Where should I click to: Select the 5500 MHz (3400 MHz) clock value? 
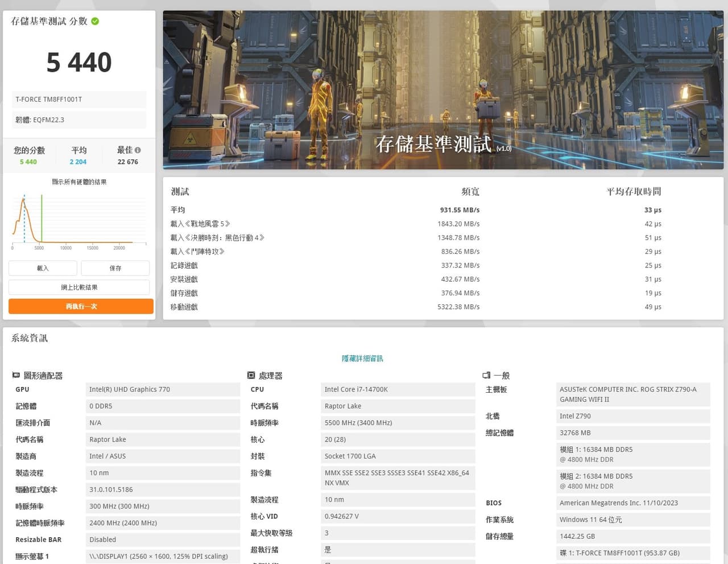[x=398, y=423]
